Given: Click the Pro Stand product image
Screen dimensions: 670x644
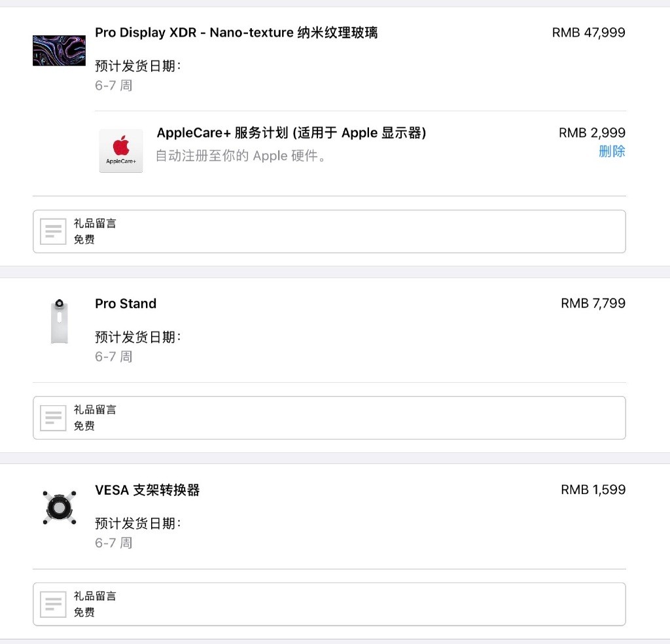Looking at the screenshot, I should [59, 321].
